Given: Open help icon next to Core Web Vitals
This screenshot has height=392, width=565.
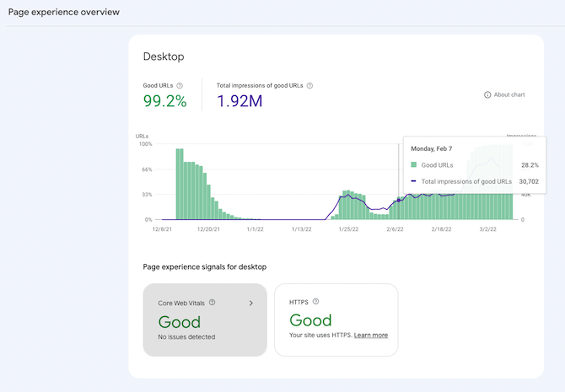Looking at the screenshot, I should [212, 302].
